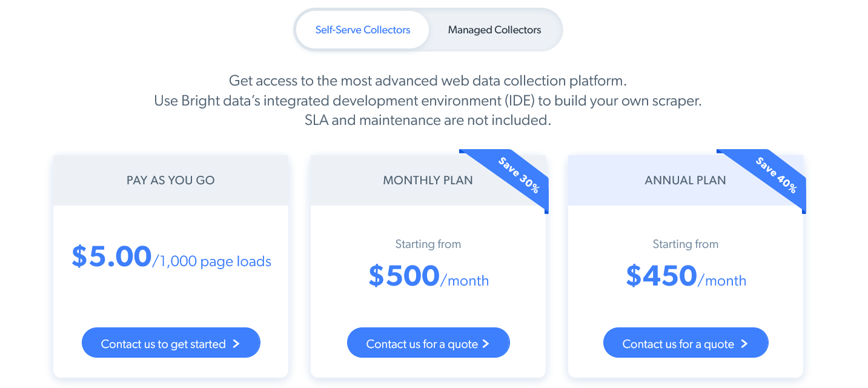Select the PAY AS YOU GO card header
Screen dimensions: 868x388
(x=171, y=180)
